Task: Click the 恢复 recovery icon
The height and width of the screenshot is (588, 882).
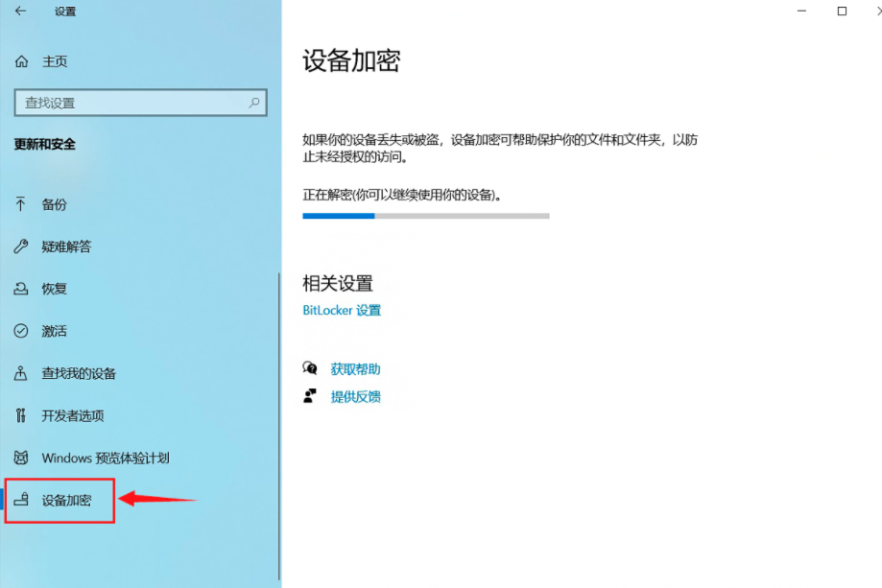Action: point(21,289)
